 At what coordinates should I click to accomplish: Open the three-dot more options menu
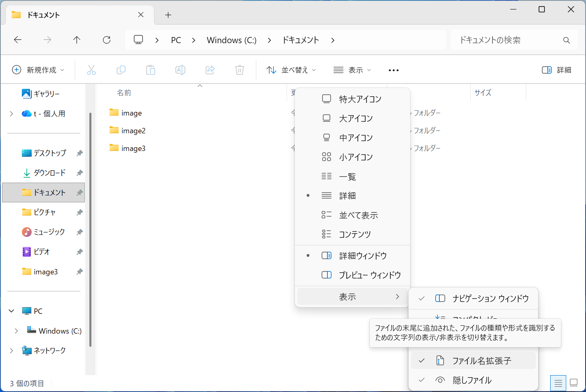click(393, 70)
